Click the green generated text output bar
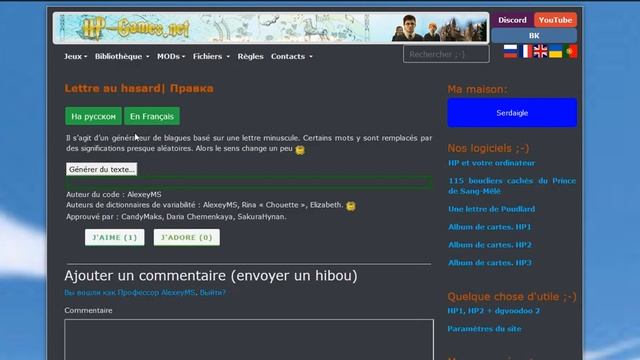The height and width of the screenshot is (360, 640). tap(249, 182)
